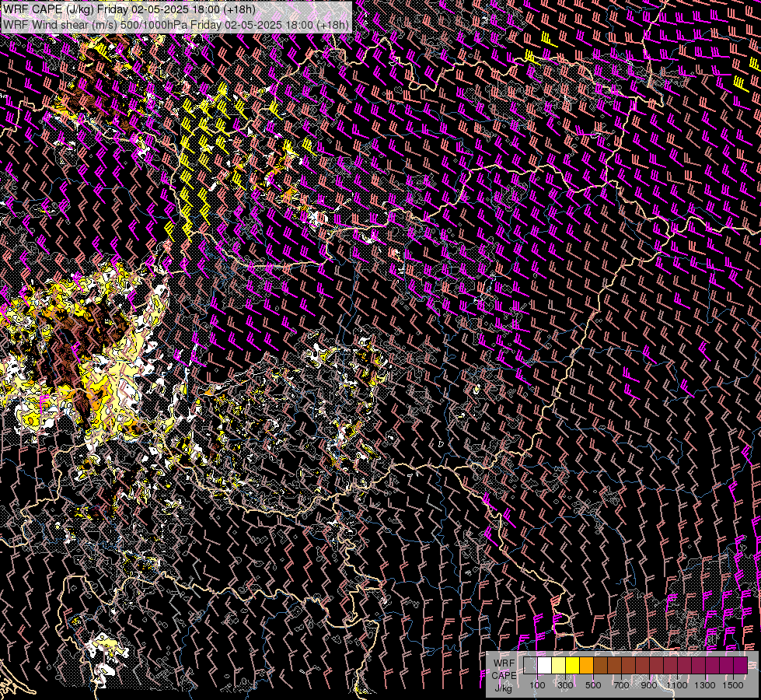Click the 300 legend value
Viewport: 761px width, 700px height.
pos(565,685)
